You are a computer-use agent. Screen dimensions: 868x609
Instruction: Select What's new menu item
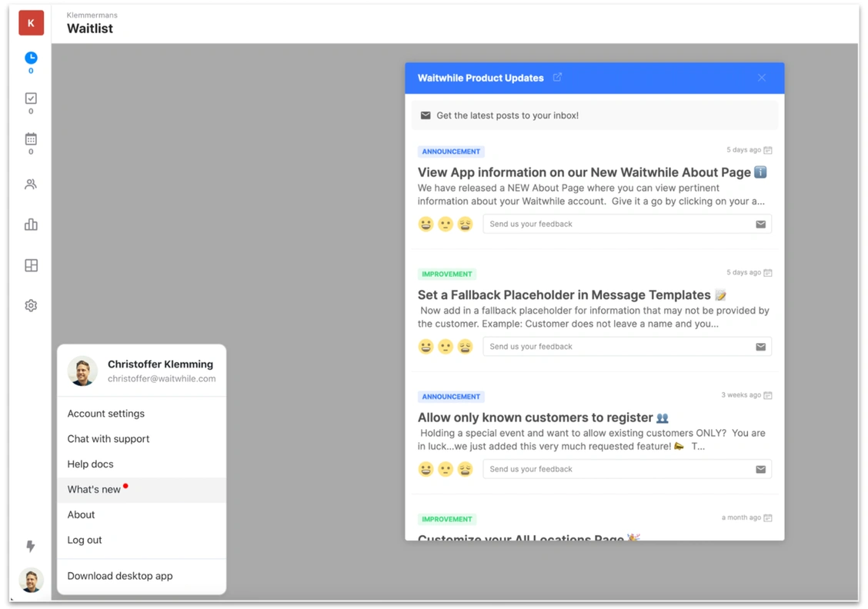tap(142, 490)
